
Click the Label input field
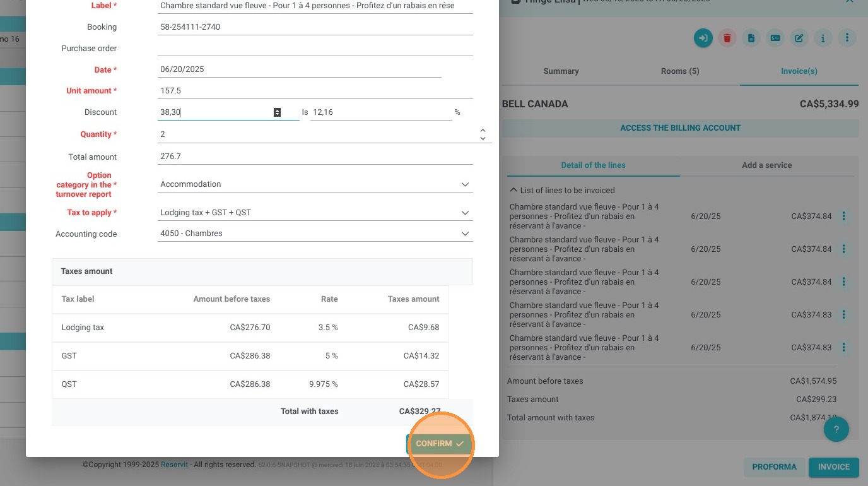[315, 6]
